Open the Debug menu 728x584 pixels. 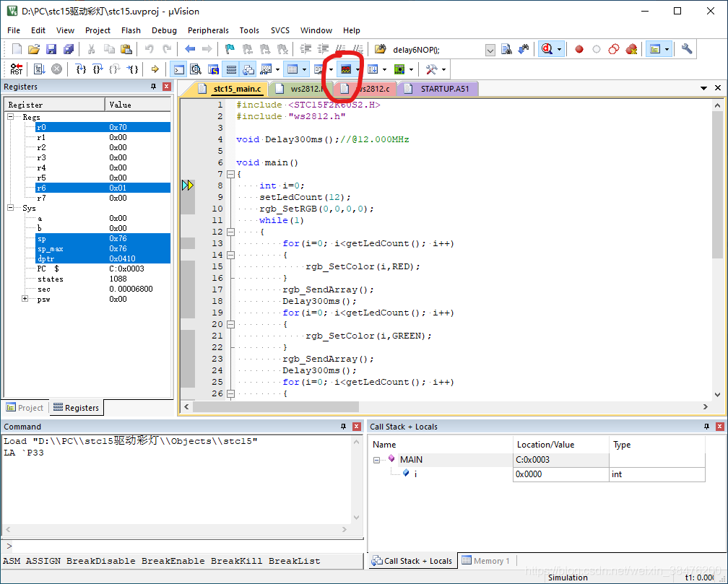tap(165, 30)
